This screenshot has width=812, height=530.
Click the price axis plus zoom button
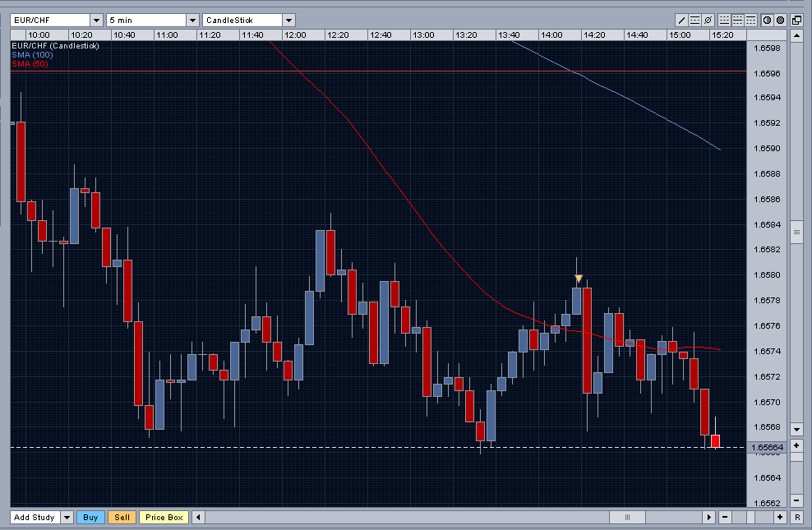click(x=796, y=445)
